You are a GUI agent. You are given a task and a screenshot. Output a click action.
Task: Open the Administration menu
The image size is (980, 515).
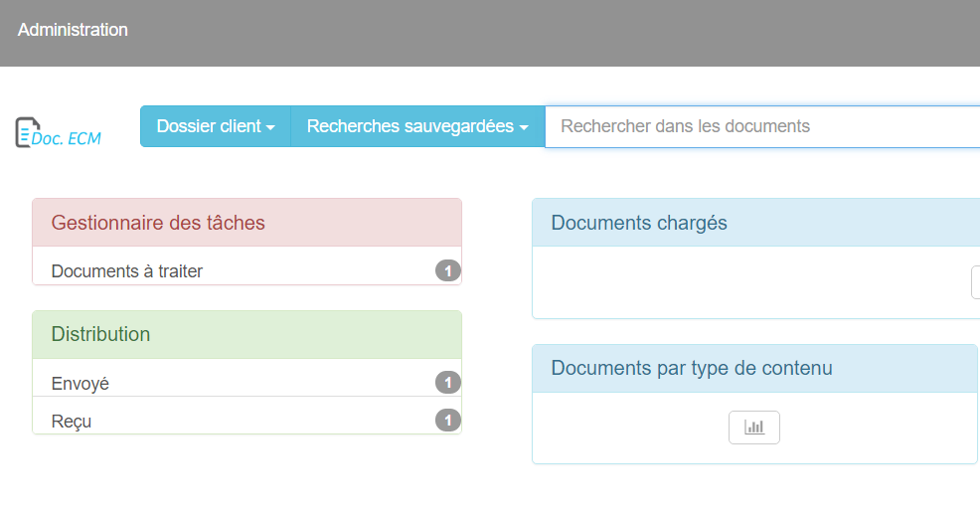pos(73,30)
